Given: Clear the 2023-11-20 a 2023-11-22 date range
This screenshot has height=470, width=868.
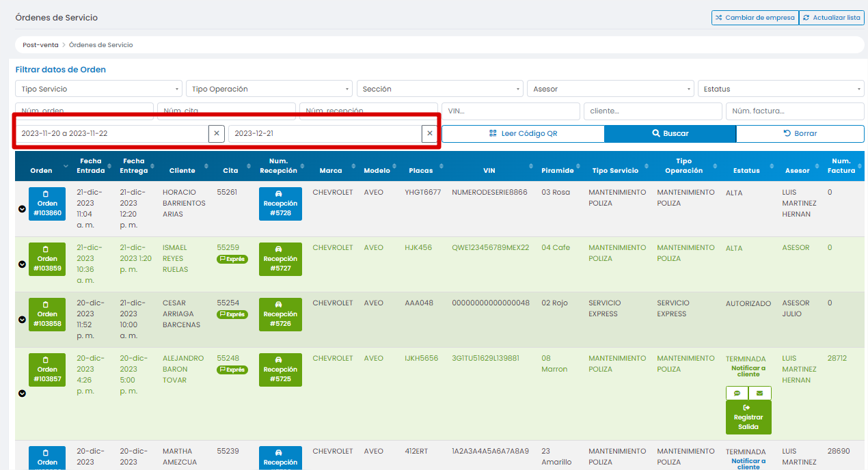Looking at the screenshot, I should pyautogui.click(x=217, y=134).
